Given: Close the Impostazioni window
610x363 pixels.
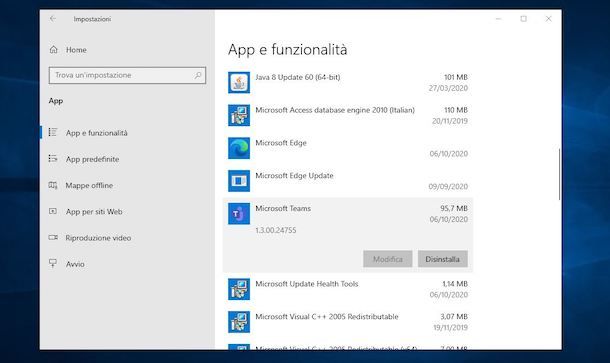Looking at the screenshot, I should click(549, 19).
